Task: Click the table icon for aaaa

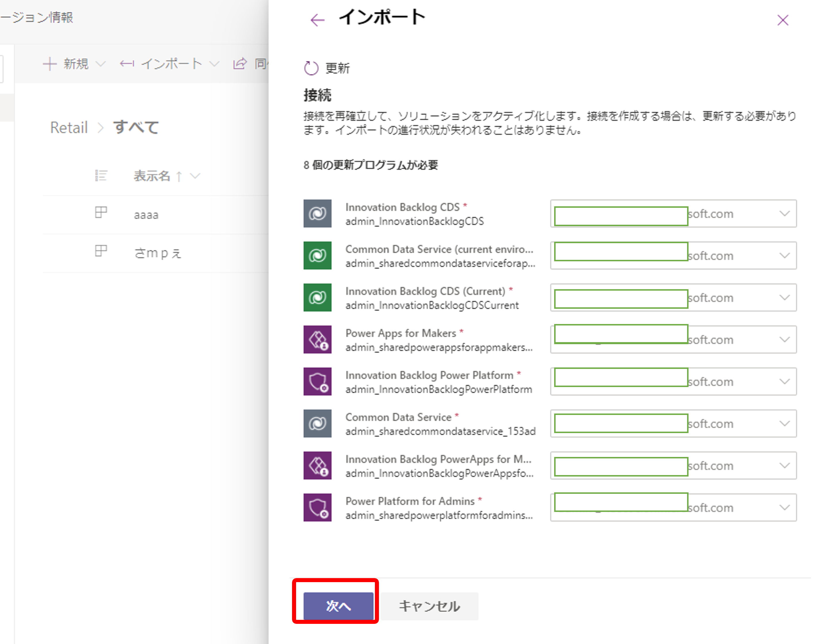Action: point(101,212)
